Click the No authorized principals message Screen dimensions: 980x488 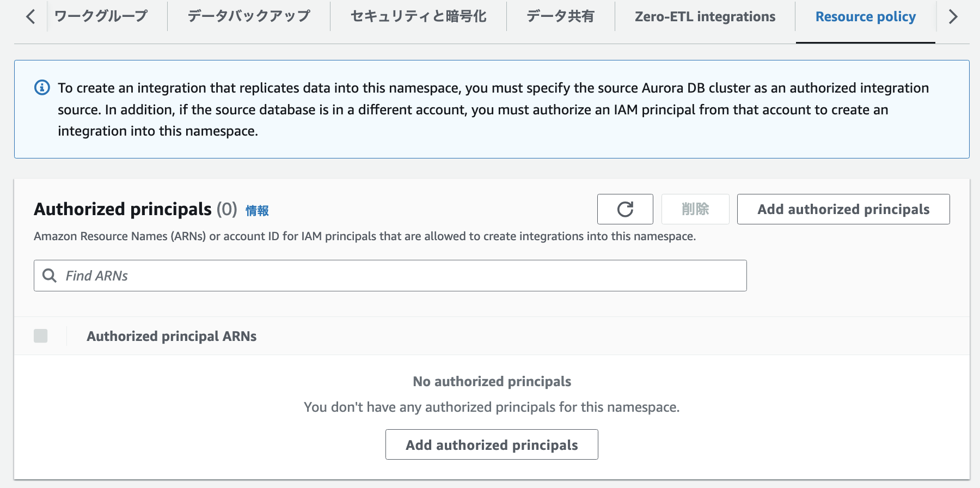click(492, 381)
